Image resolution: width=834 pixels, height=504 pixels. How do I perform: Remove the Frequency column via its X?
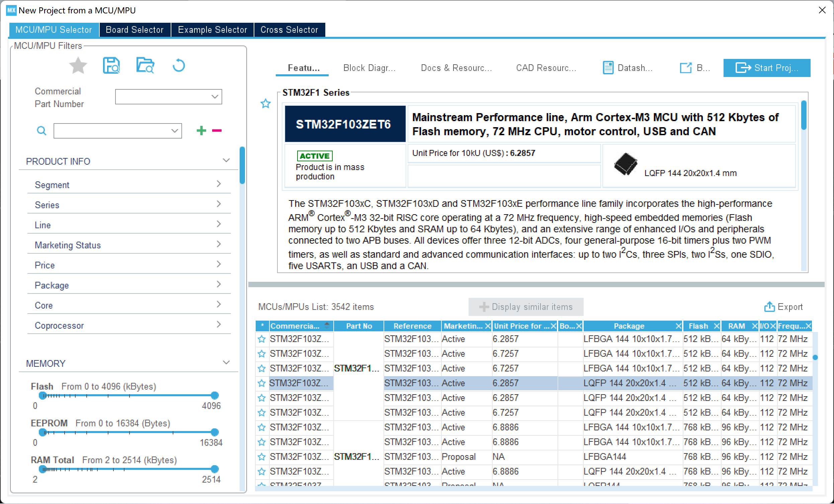click(808, 326)
